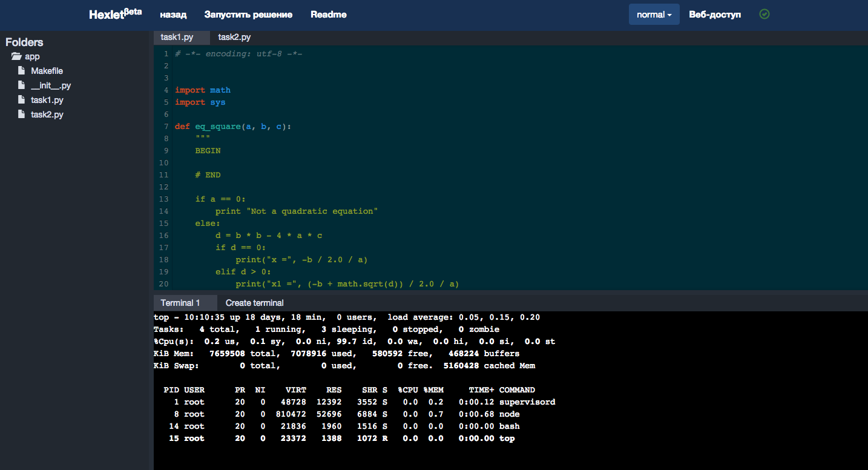This screenshot has height=470, width=868.
Task: Open Makefile from the folder tree
Action: click(x=47, y=71)
